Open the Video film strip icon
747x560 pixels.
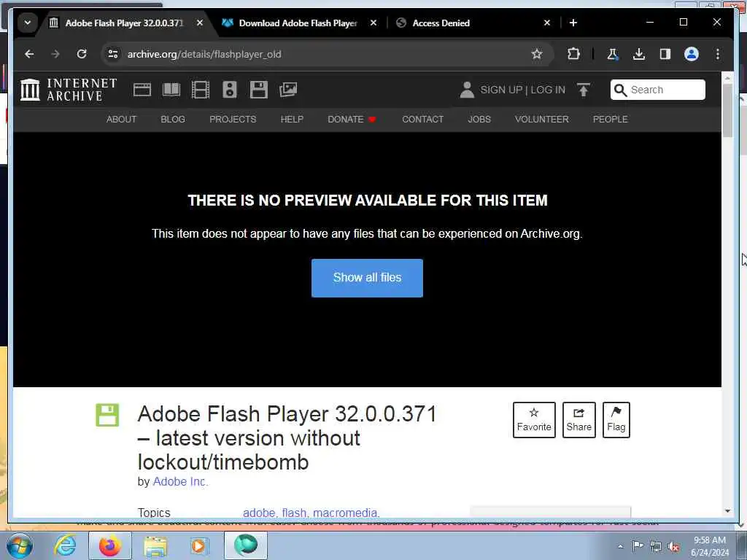pyautogui.click(x=201, y=90)
